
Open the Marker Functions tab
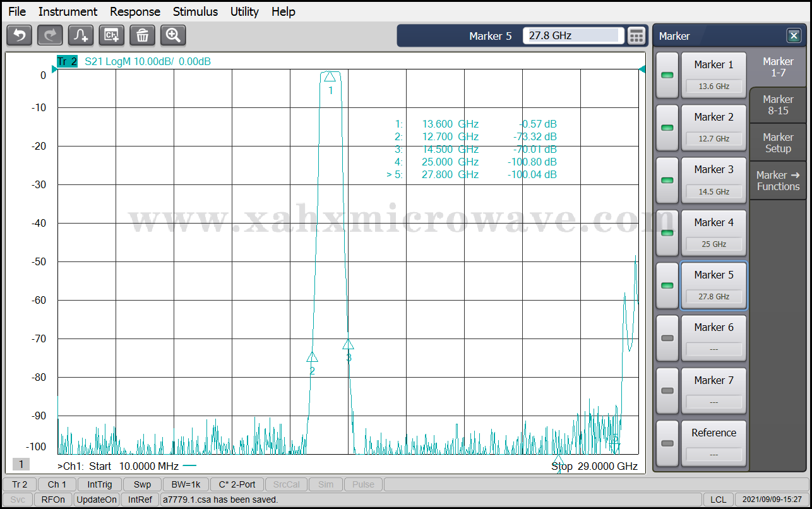click(778, 181)
